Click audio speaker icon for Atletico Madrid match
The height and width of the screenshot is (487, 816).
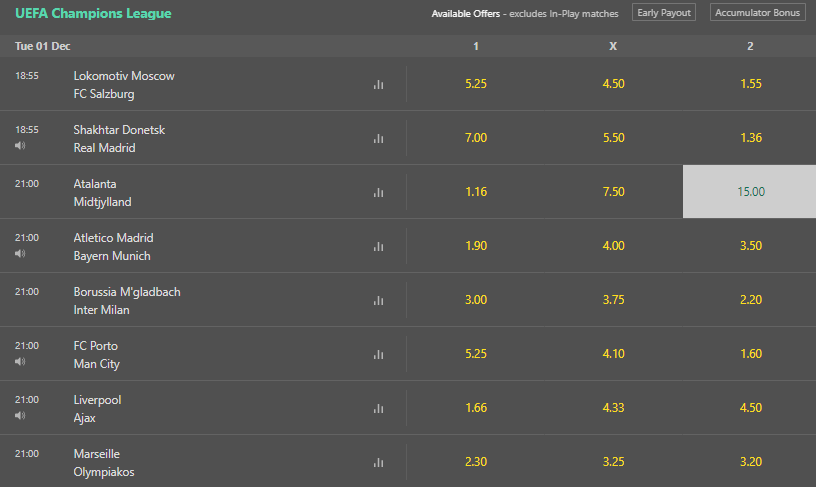(x=20, y=253)
